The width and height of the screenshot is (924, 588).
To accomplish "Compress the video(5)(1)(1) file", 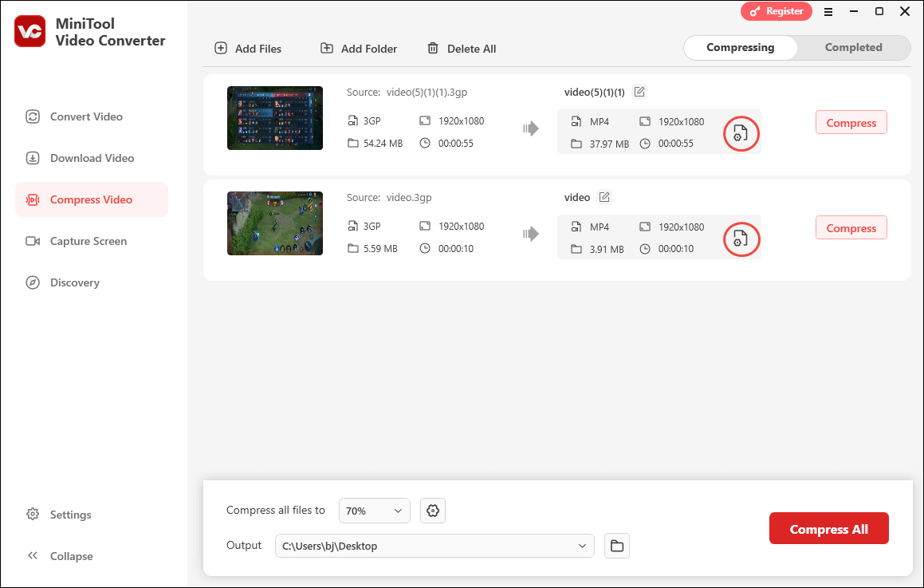I will coord(851,123).
